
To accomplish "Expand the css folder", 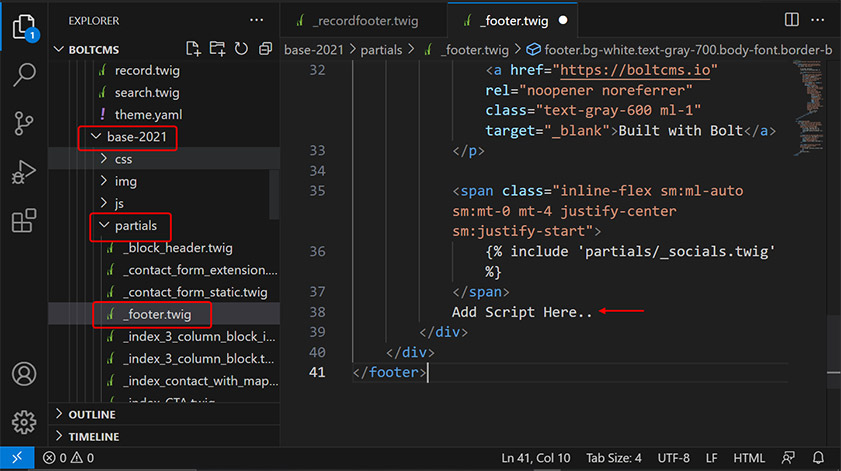I will point(104,159).
